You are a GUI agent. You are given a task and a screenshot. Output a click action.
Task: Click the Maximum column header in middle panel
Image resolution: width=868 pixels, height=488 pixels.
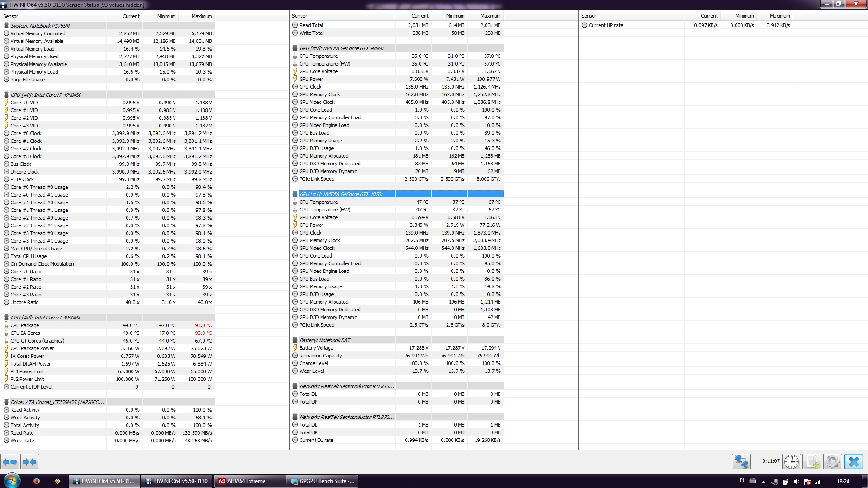486,16
